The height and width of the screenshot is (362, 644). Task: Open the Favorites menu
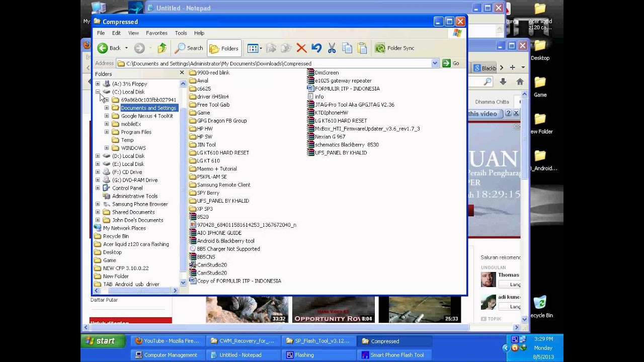[x=156, y=33]
